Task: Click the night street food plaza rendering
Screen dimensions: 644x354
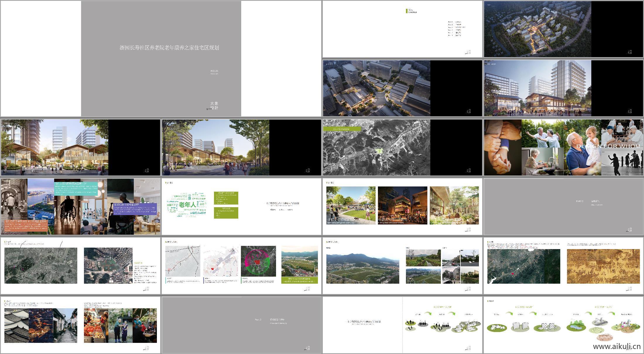Action: [x=402, y=206]
